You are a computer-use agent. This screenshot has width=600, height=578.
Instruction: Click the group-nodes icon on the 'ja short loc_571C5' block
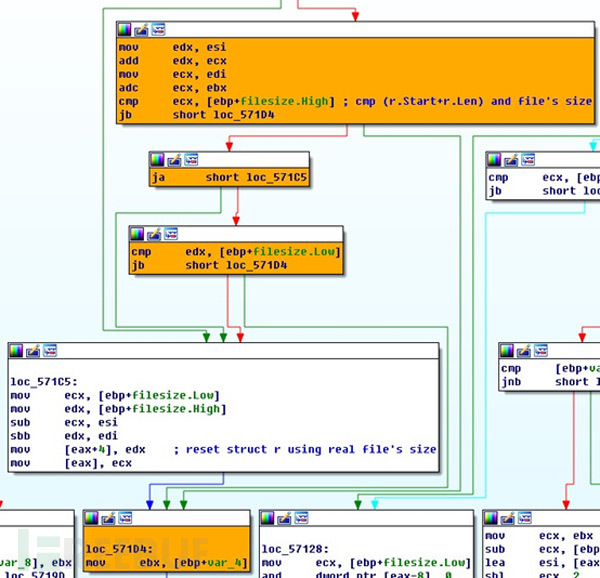pos(191,160)
